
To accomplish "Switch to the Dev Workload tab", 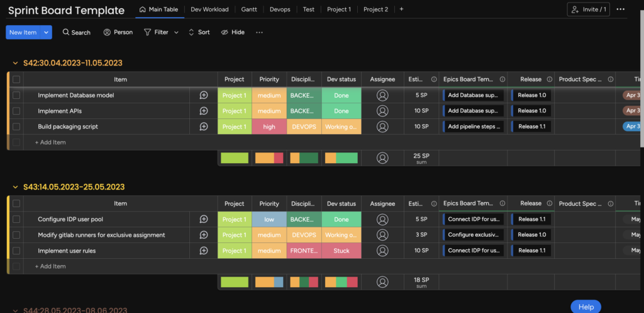I will (x=209, y=9).
